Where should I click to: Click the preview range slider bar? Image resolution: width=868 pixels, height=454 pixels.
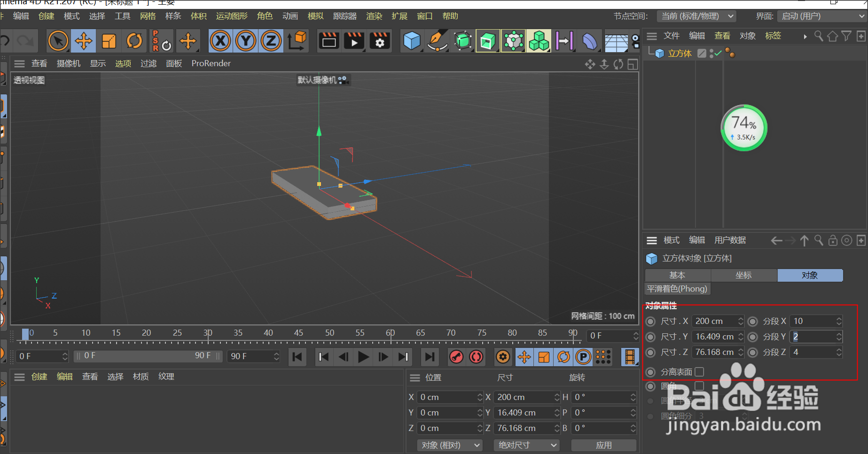tap(148, 356)
